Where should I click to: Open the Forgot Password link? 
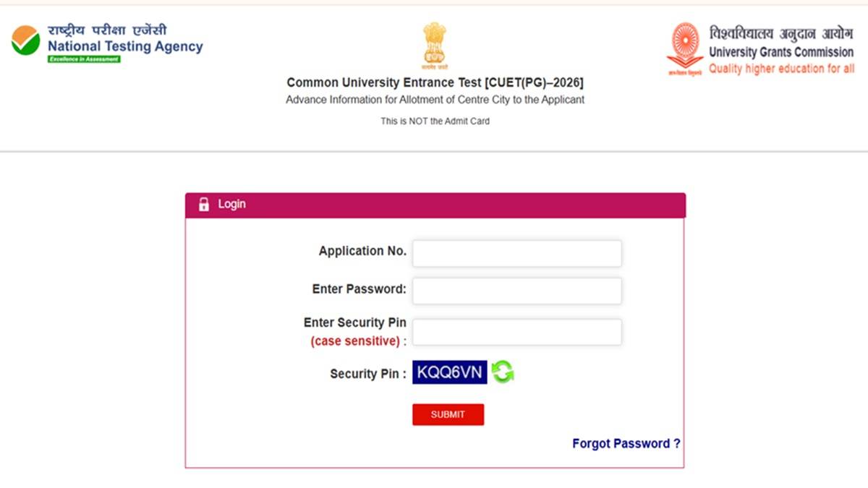point(626,444)
